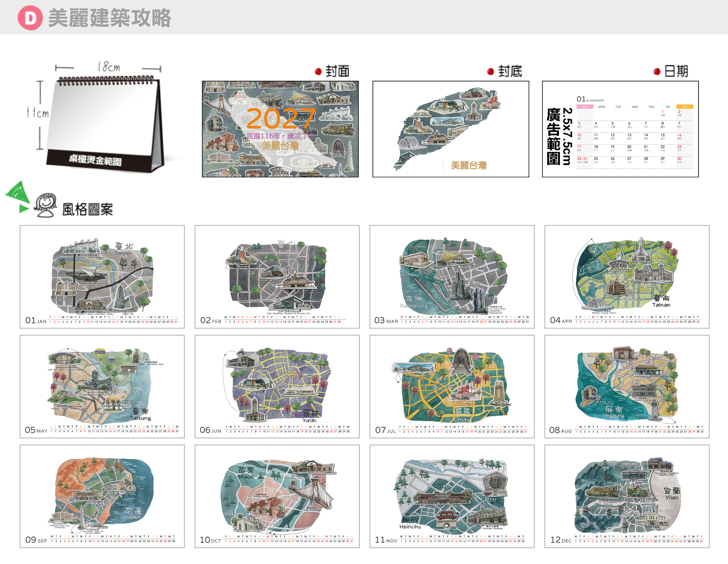Click the 風格圖案 section title
Screen dimensions: 728x564
click(87, 209)
